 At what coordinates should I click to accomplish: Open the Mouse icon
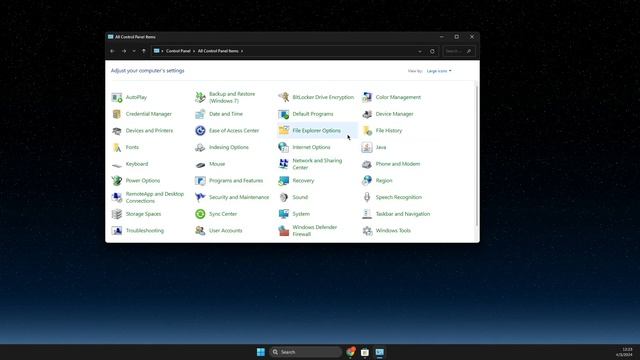200,164
